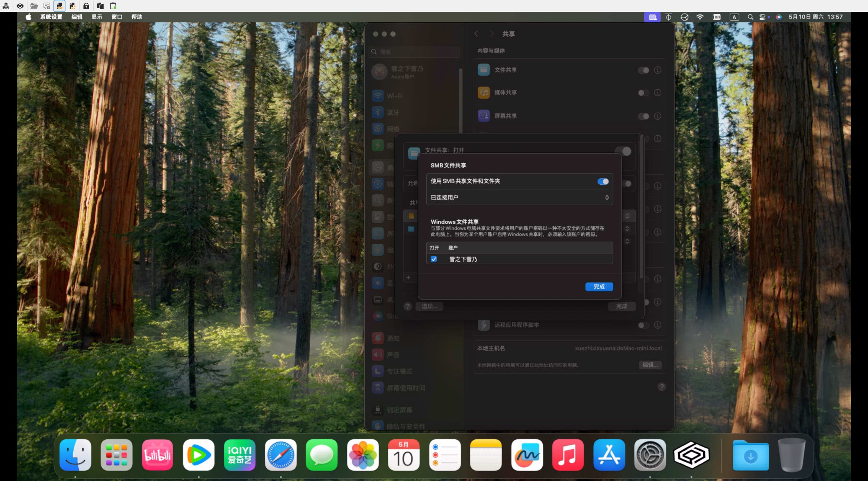Screen dimensions: 868x481
Task: Open the Apple menu
Action: tap(28, 17)
